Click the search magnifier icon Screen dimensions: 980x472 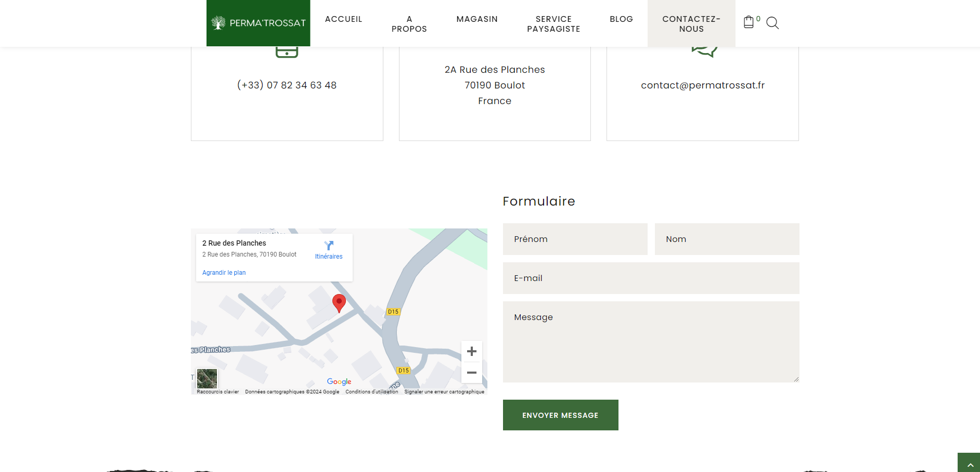(x=772, y=23)
